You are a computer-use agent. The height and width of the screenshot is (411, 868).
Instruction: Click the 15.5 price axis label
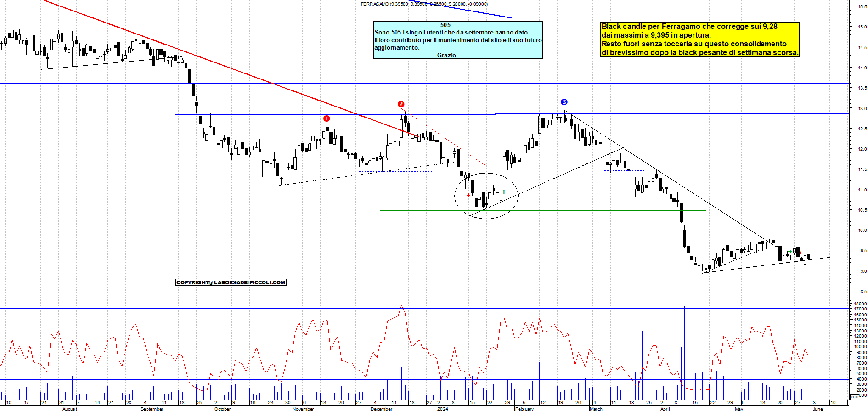coord(862,6)
